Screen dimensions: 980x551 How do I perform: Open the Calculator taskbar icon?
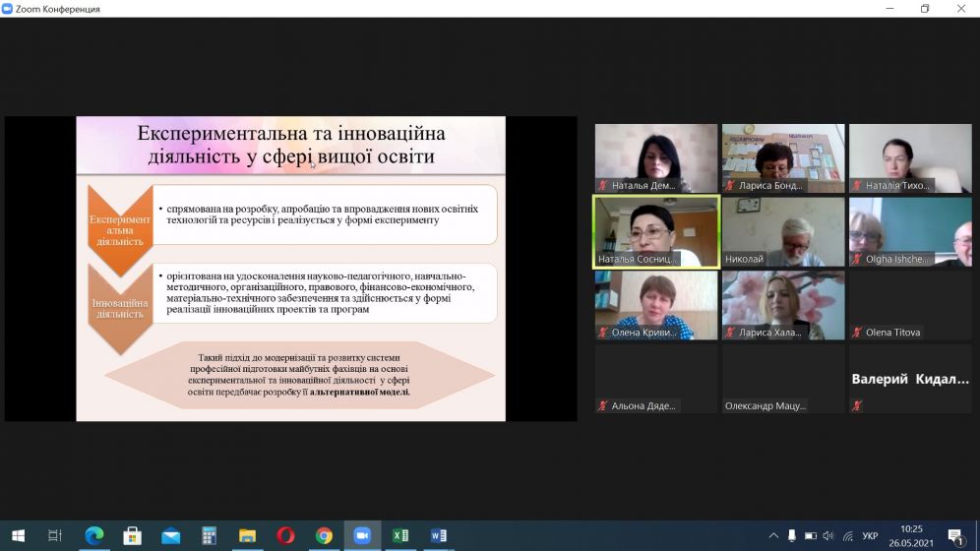point(209,535)
